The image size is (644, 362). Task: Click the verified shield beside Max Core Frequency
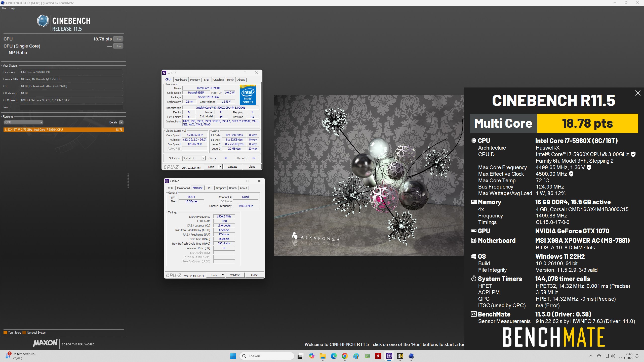point(589,167)
